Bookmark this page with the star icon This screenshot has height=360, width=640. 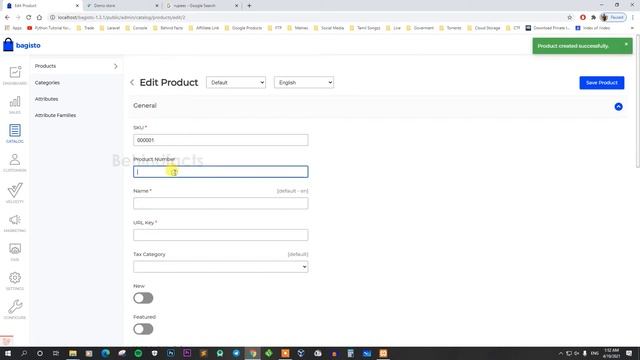(x=570, y=18)
